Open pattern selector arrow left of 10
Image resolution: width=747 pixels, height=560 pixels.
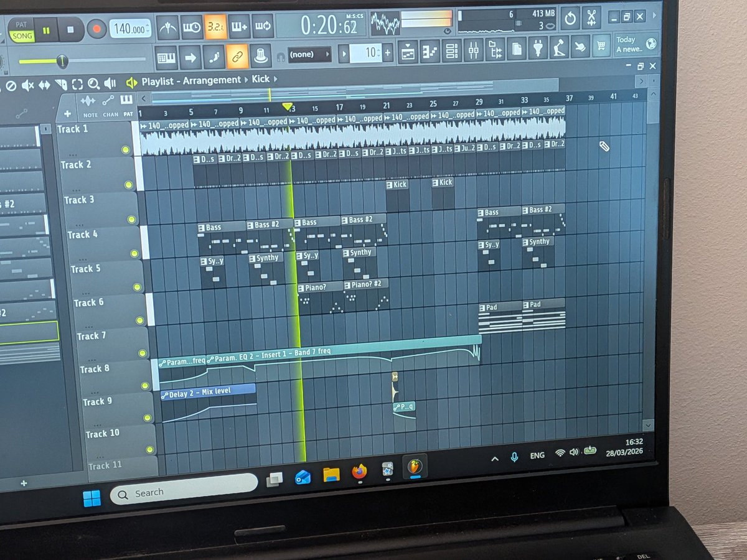pyautogui.click(x=344, y=54)
